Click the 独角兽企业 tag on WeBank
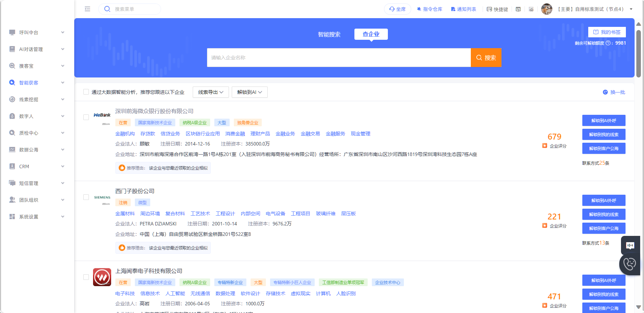The image size is (644, 313). tap(248, 122)
